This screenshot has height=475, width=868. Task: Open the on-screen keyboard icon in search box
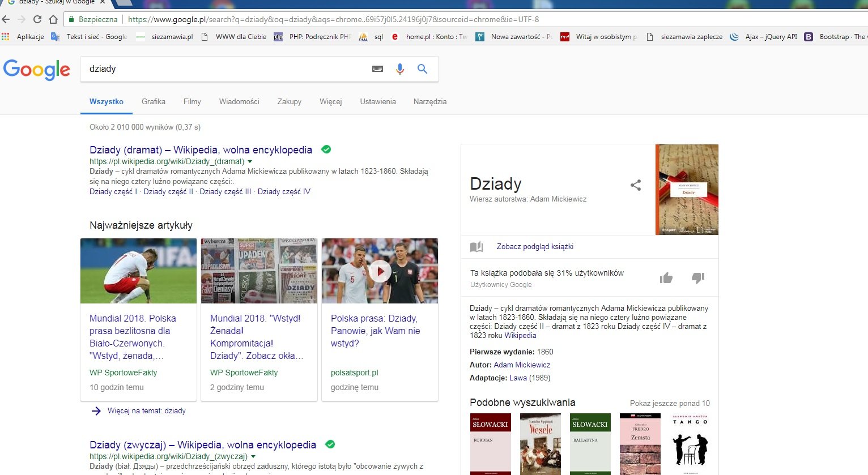click(377, 69)
